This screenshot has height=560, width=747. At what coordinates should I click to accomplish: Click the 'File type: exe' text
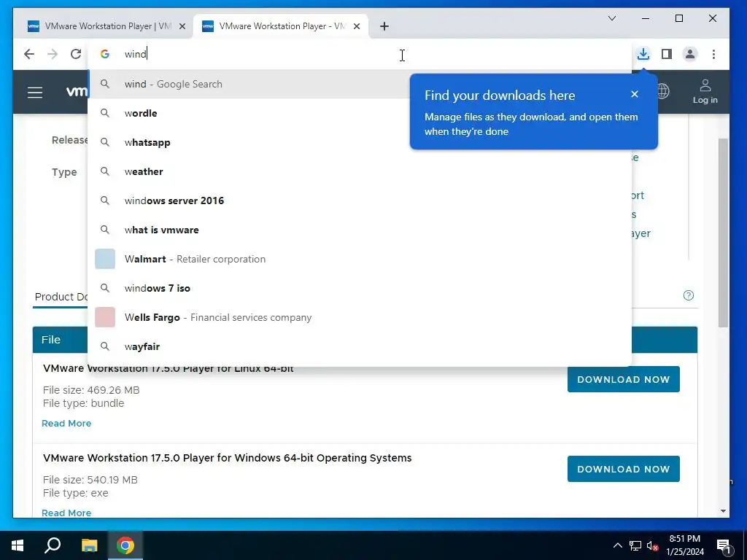(75, 493)
